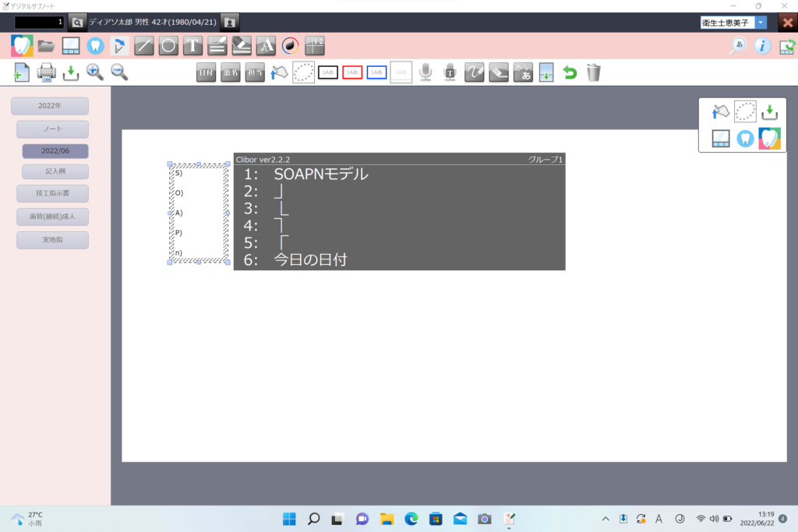
Task: Choose the text 'T' tool
Action: point(192,45)
